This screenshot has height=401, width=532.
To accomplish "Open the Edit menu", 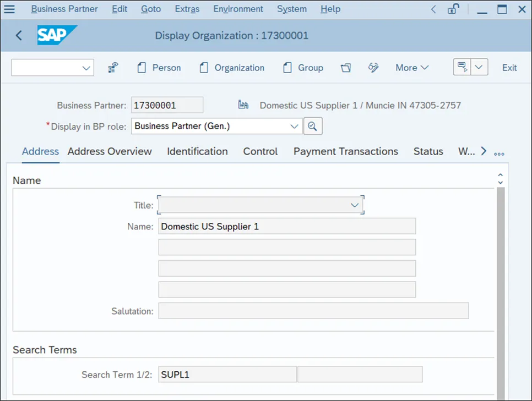I will pyautogui.click(x=120, y=9).
